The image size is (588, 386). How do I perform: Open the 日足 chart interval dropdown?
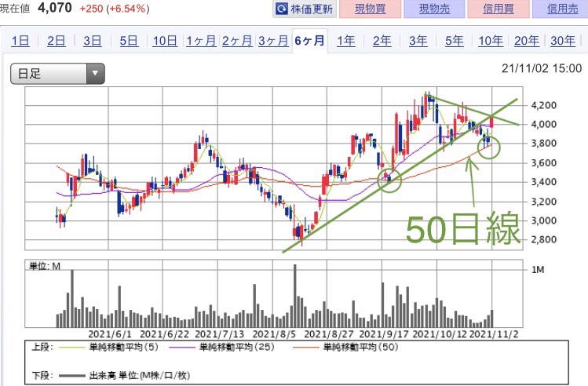(57, 75)
